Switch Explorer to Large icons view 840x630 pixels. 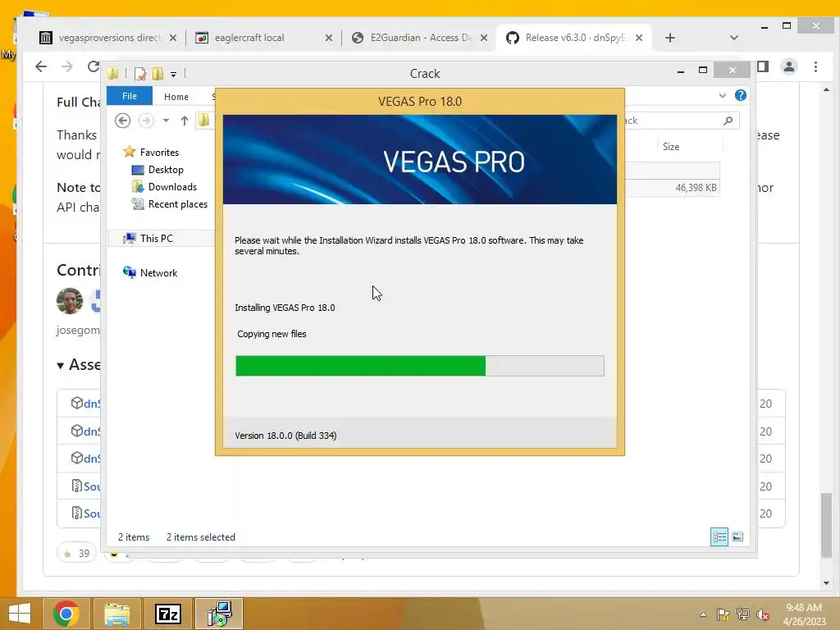click(737, 536)
